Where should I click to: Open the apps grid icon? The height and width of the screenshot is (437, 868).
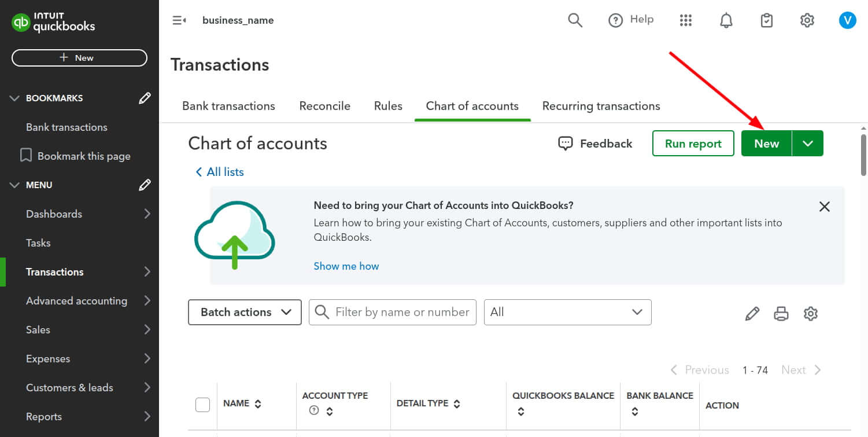(x=686, y=20)
